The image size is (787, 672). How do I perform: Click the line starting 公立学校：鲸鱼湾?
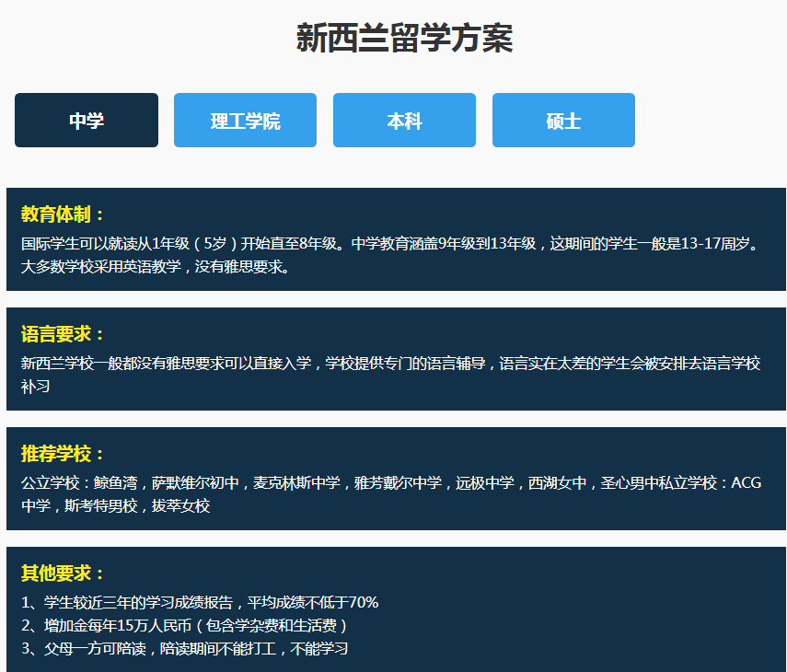pos(391,482)
